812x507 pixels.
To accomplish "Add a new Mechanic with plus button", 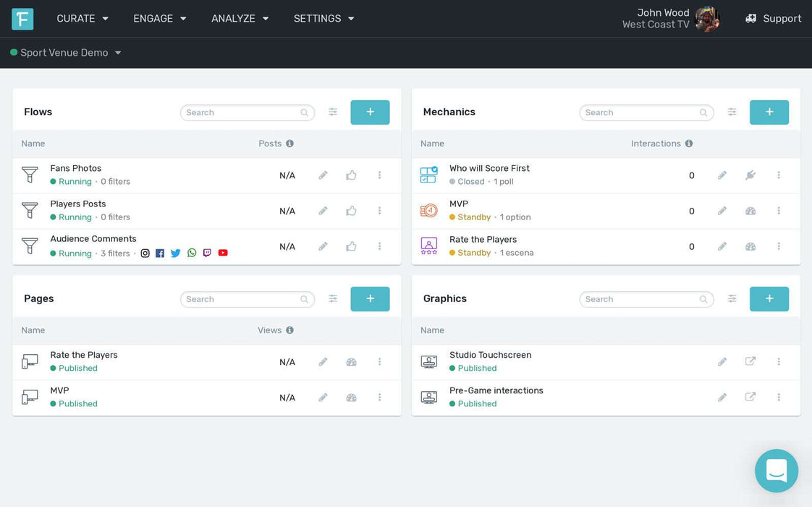I will point(769,112).
